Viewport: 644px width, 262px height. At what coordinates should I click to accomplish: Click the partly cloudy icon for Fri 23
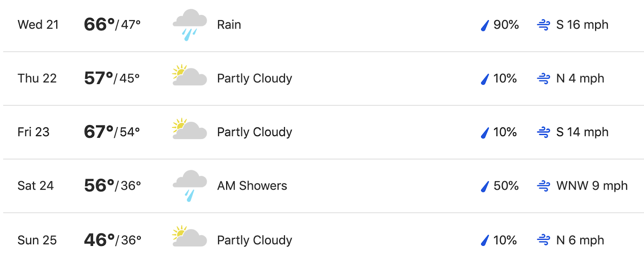tap(190, 129)
